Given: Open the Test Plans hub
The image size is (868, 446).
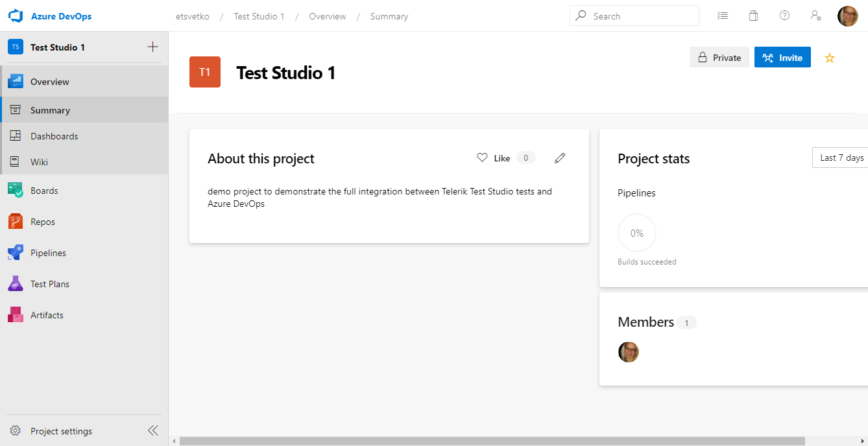Looking at the screenshot, I should coord(84,284).
